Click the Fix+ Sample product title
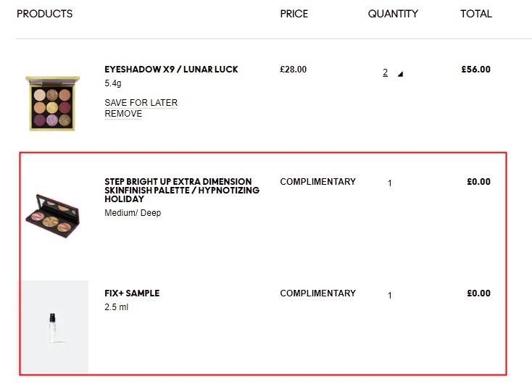This screenshot has height=392, width=532. point(132,293)
